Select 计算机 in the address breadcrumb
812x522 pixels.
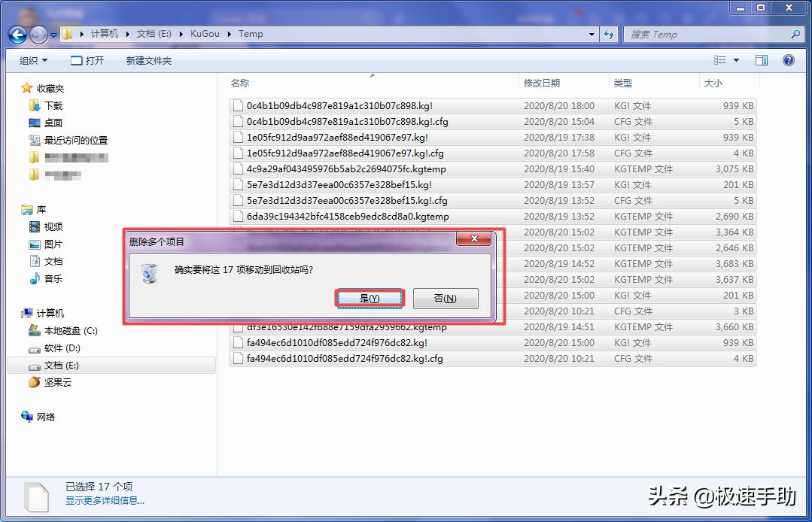click(x=104, y=34)
